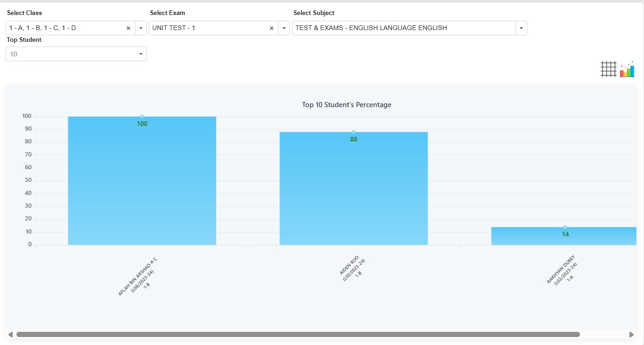Click the ENGLISH LANGUAGE subject field
Screen dimensions: 644x345
click(x=404, y=28)
